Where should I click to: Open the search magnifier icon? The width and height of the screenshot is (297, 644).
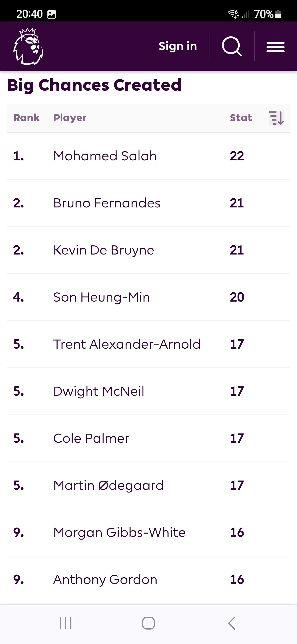click(x=232, y=46)
